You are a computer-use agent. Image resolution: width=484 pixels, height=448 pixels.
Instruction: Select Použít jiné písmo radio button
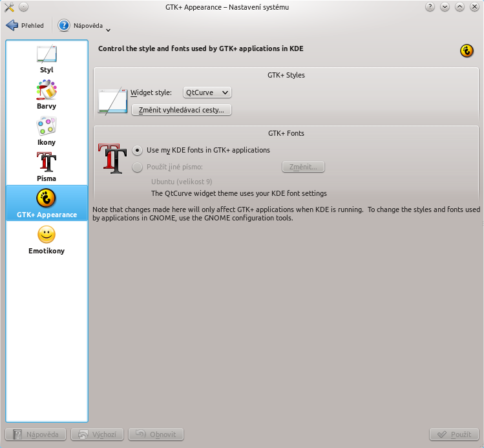click(138, 167)
